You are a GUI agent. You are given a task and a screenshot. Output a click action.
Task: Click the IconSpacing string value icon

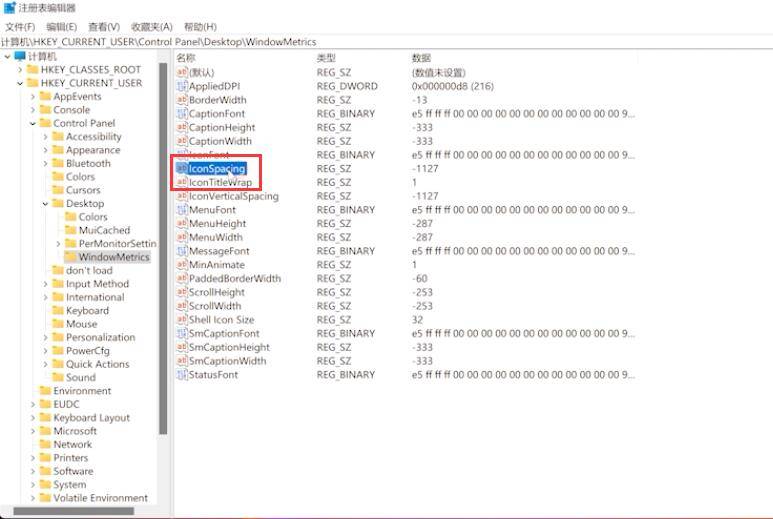pos(182,169)
